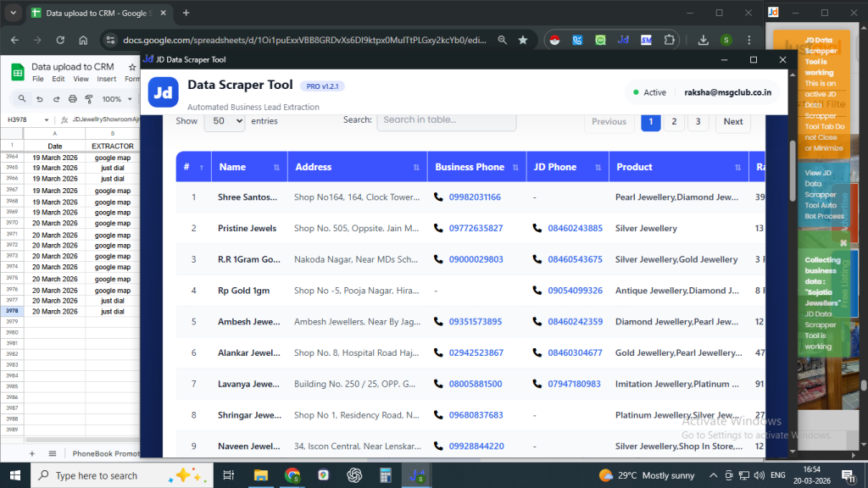
Task: Open the Insert menu in Google Sheets
Action: tap(107, 79)
